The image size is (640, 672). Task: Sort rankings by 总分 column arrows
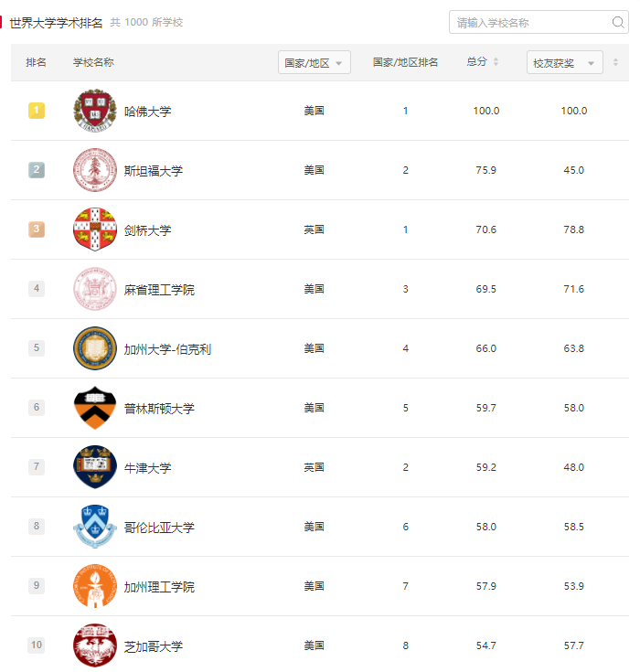(x=496, y=62)
